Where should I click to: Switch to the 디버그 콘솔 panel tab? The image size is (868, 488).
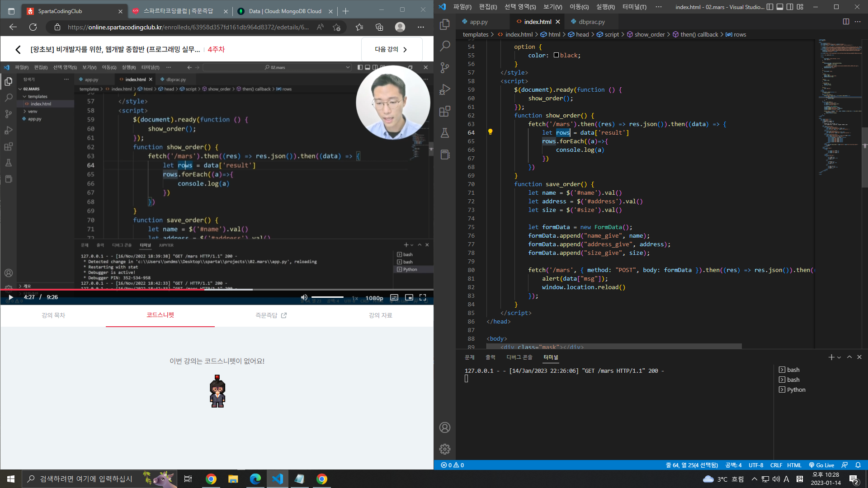click(x=519, y=357)
